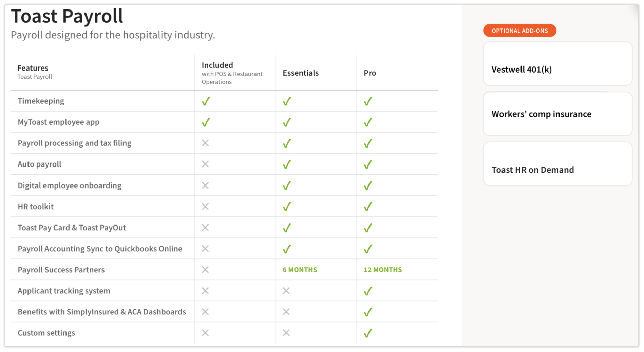The width and height of the screenshot is (644, 352).
Task: Click Toast Pay Card row X under Included
Action: tap(205, 228)
